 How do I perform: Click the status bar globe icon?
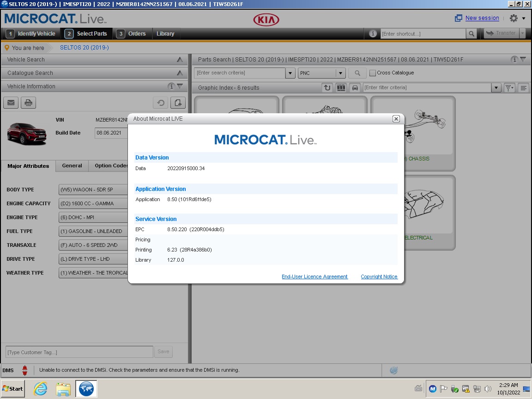(393, 370)
